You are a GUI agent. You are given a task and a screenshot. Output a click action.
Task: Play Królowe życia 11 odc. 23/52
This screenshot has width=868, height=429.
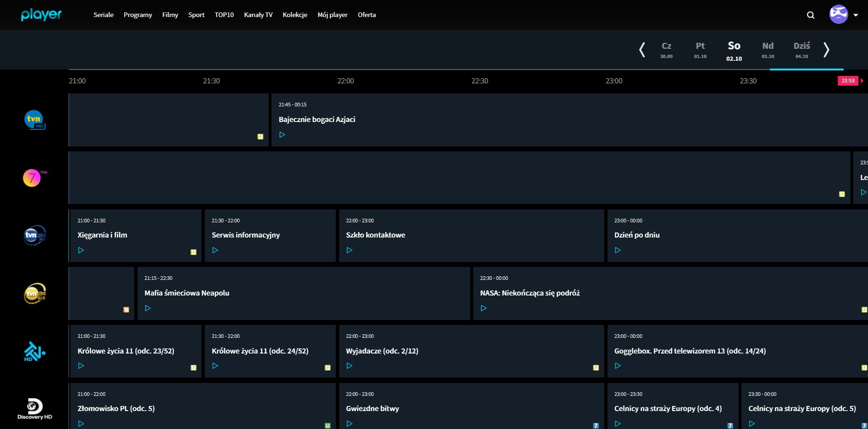pos(81,365)
